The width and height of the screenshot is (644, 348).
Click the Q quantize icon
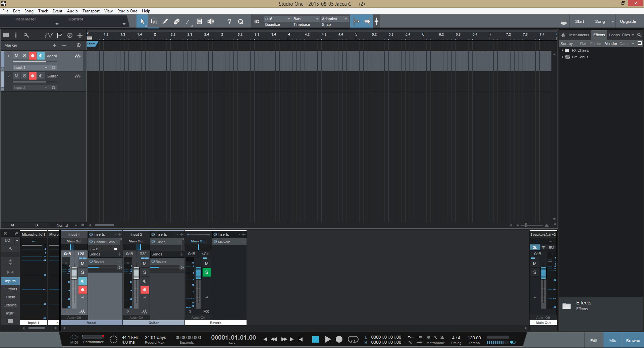pyautogui.click(x=240, y=21)
